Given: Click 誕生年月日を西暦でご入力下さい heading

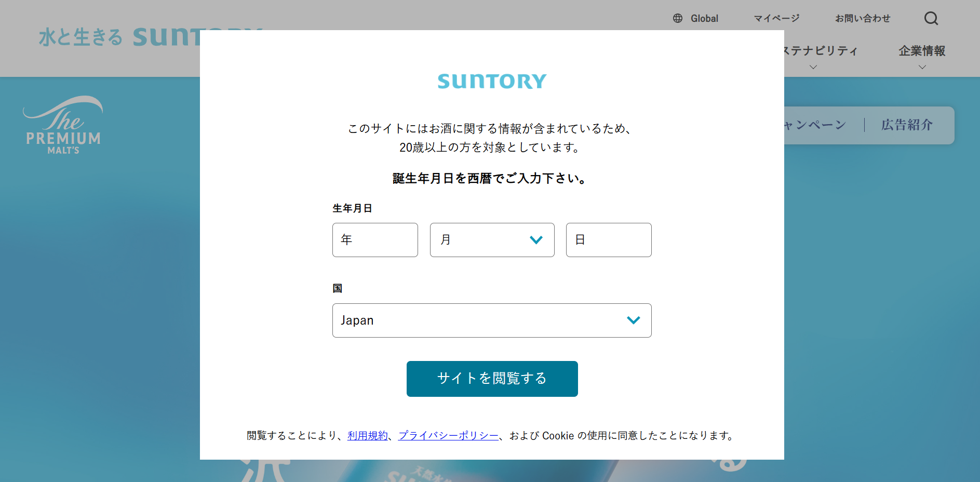Looking at the screenshot, I should (491, 179).
